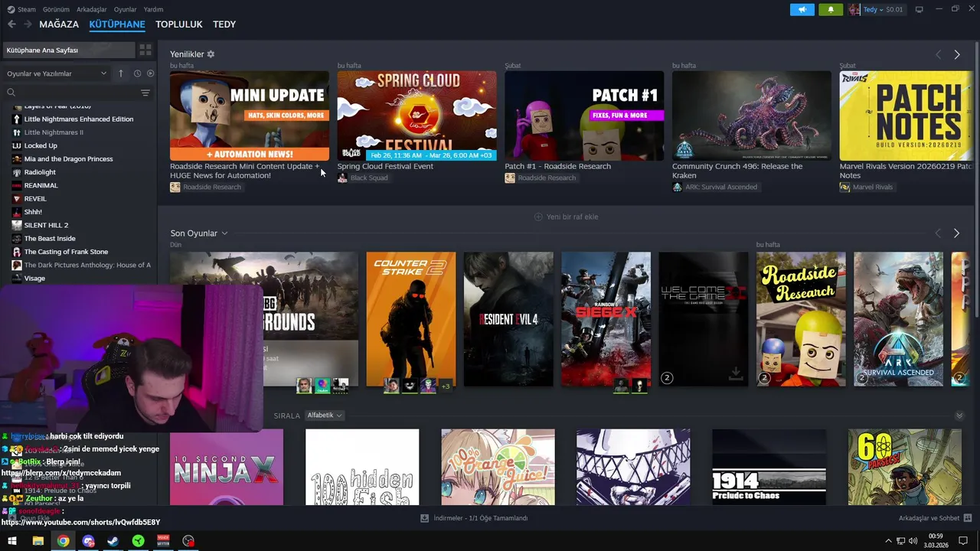Image resolution: width=980 pixels, height=551 pixels.
Task: Switch to collections grid view icon
Action: tap(145, 50)
